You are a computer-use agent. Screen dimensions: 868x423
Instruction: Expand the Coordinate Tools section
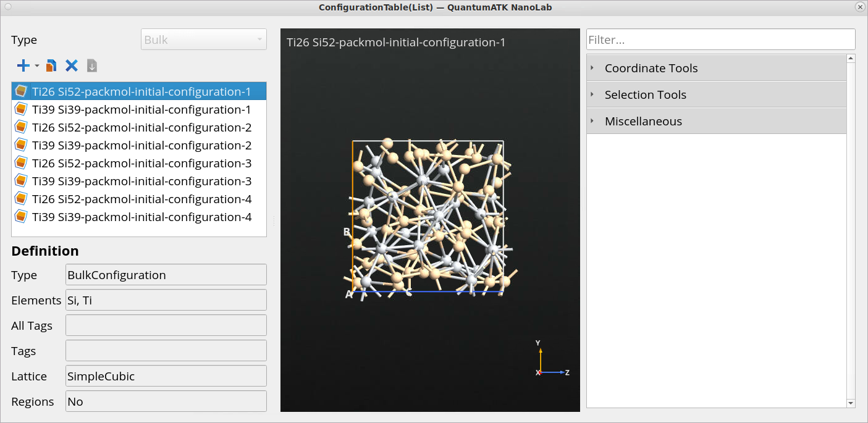(716, 68)
